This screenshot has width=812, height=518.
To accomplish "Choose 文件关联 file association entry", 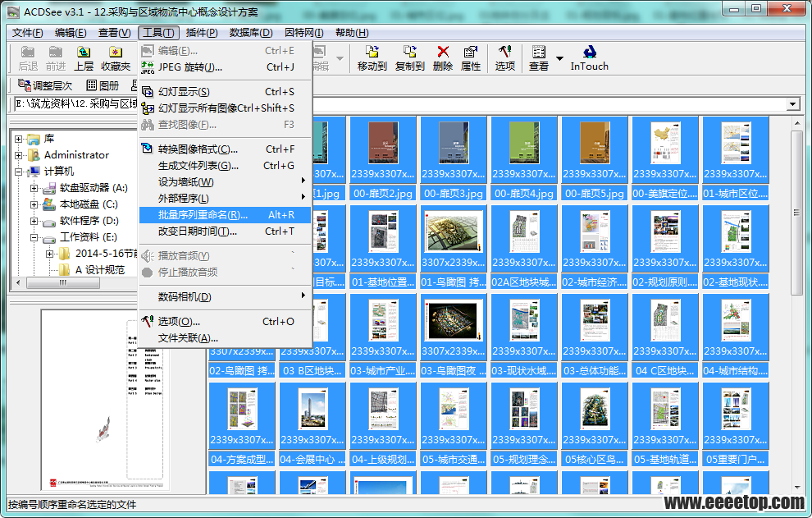I will point(225,338).
